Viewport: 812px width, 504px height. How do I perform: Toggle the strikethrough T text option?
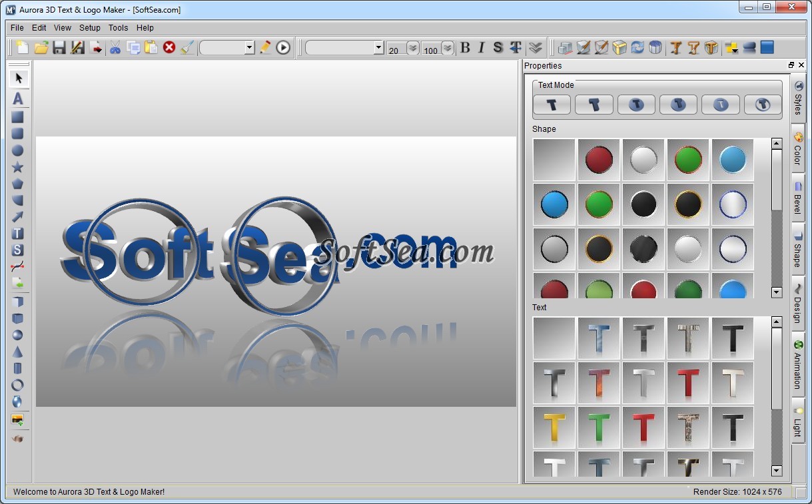(x=516, y=47)
